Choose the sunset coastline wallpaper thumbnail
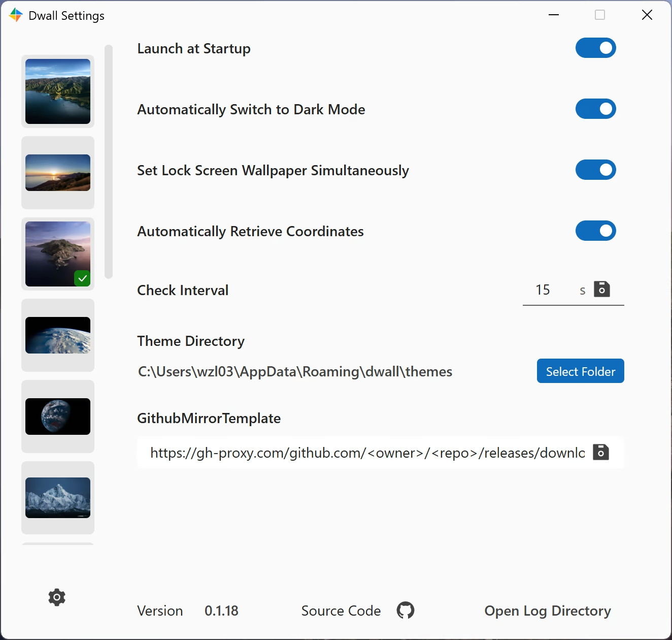 pyautogui.click(x=58, y=173)
